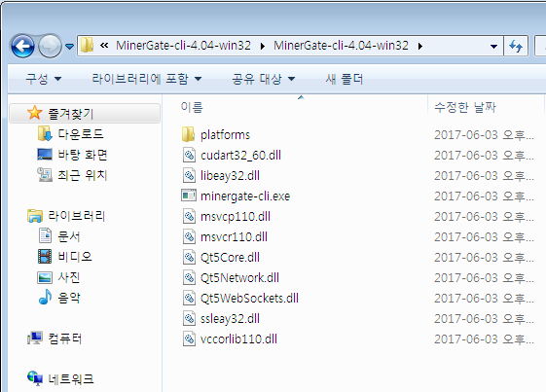Select second MinerGate-cli-4.04-win32 breadcrumb

pyautogui.click(x=341, y=46)
